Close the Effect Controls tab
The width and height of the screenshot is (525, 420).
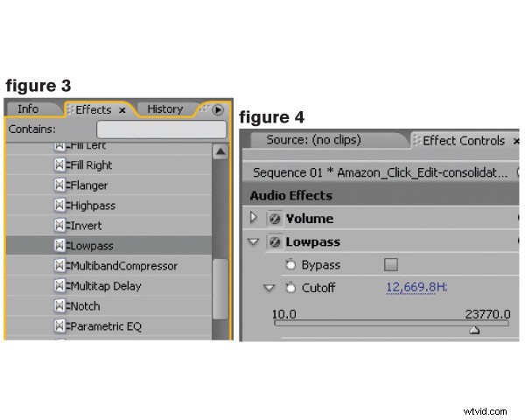coord(516,142)
